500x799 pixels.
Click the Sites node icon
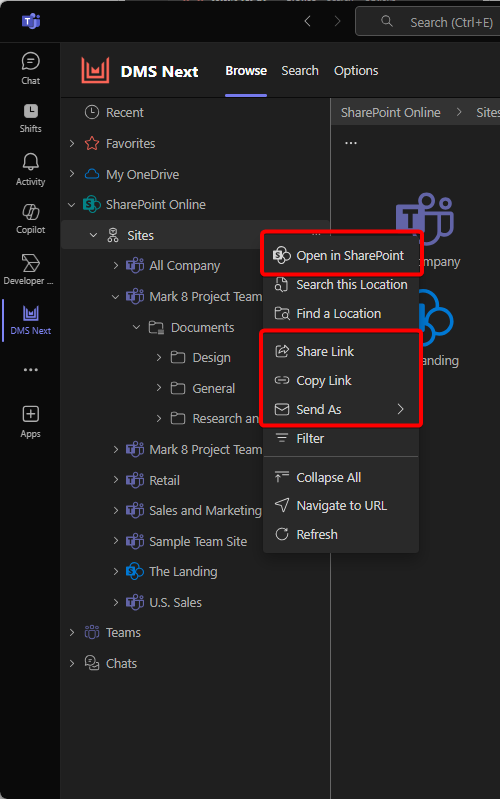113,235
